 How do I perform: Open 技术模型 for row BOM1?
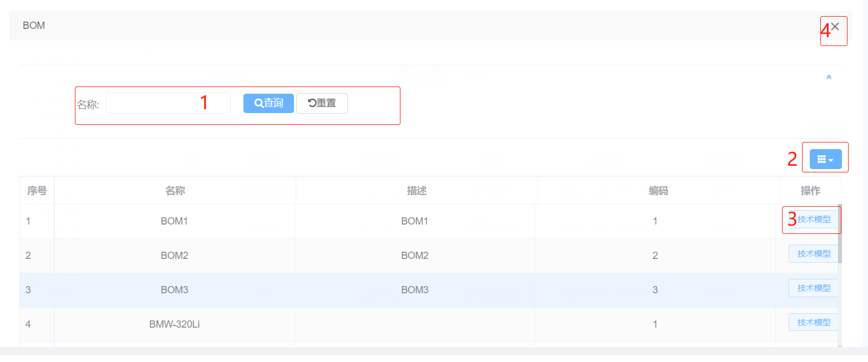tap(814, 220)
